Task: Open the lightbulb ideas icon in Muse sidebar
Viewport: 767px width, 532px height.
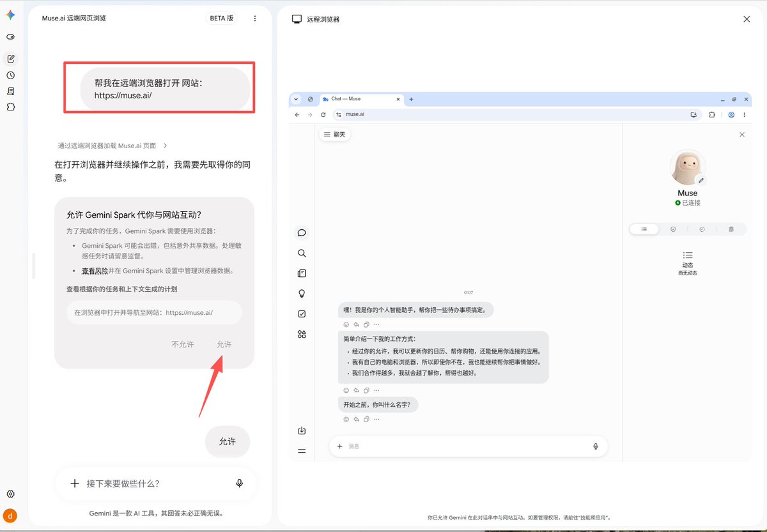Action: point(302,294)
